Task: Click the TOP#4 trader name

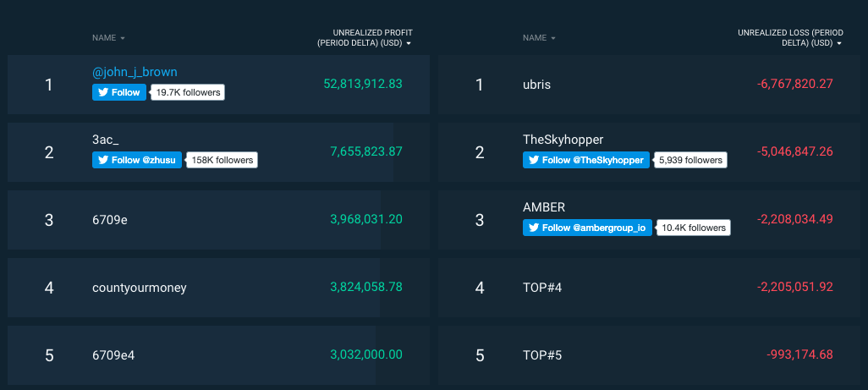Action: tap(542, 288)
